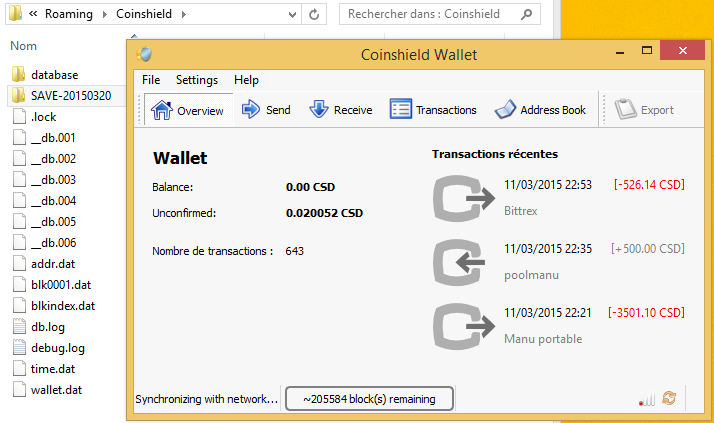Click Roaming in the Explorer breadcrumb
Image resolution: width=714 pixels, height=423 pixels.
[x=69, y=14]
